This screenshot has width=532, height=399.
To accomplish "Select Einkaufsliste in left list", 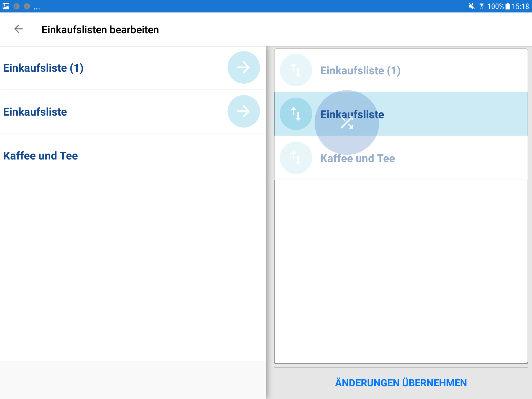I will tap(35, 112).
